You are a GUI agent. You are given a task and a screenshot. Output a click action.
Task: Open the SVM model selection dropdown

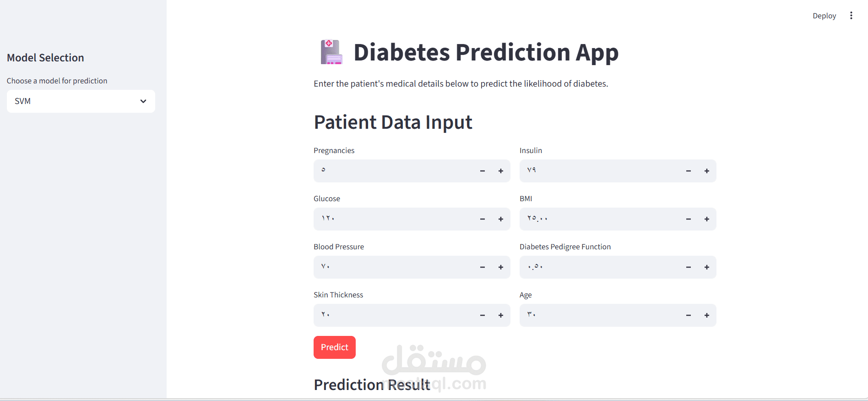point(81,101)
